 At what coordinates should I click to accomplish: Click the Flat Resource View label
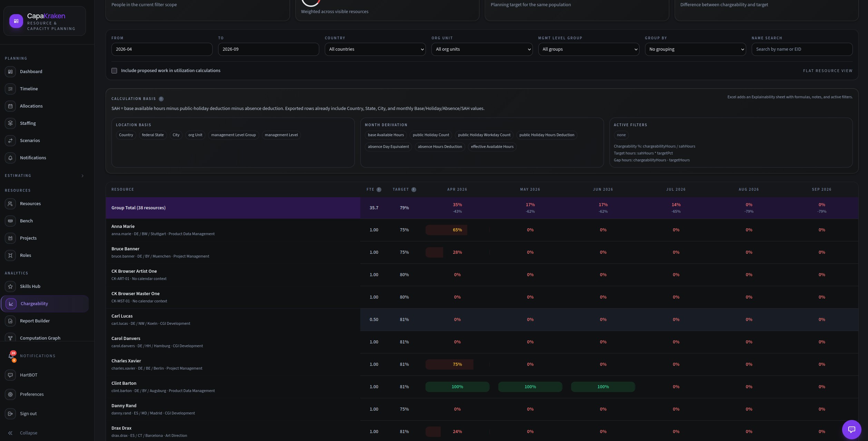coord(828,71)
